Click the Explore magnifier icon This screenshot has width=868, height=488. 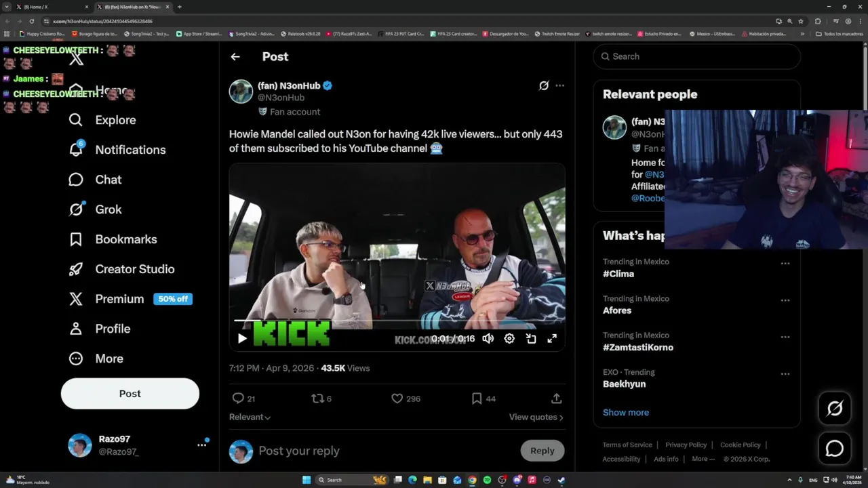pyautogui.click(x=76, y=120)
